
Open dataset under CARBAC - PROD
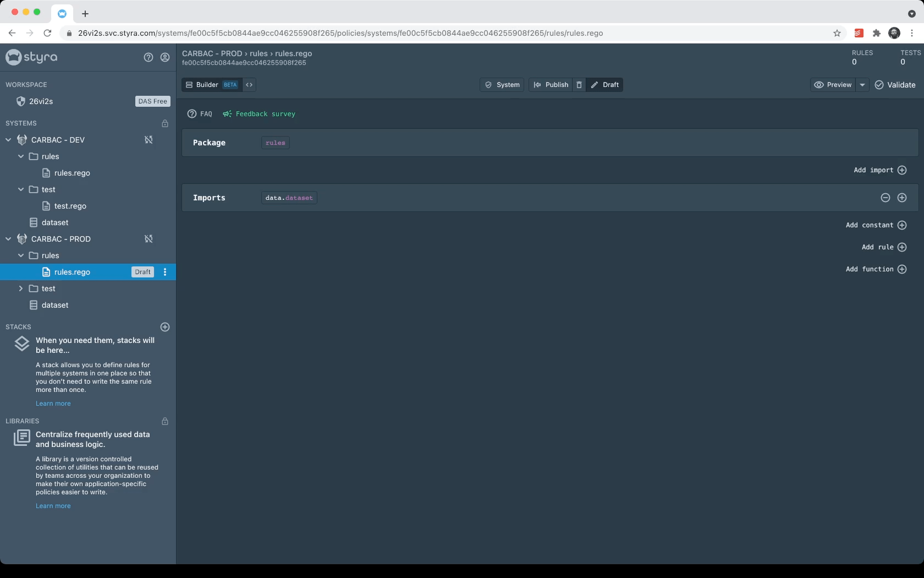point(55,305)
